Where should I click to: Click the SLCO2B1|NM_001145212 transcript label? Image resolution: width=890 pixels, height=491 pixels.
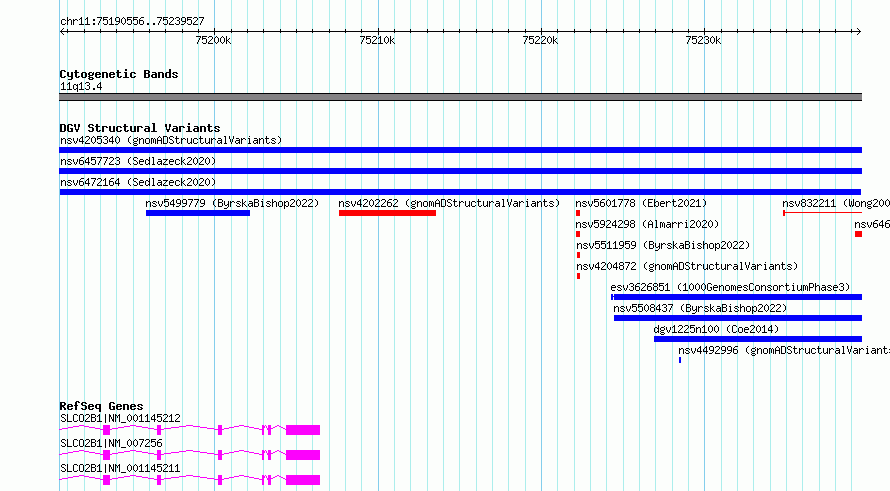[120, 418]
